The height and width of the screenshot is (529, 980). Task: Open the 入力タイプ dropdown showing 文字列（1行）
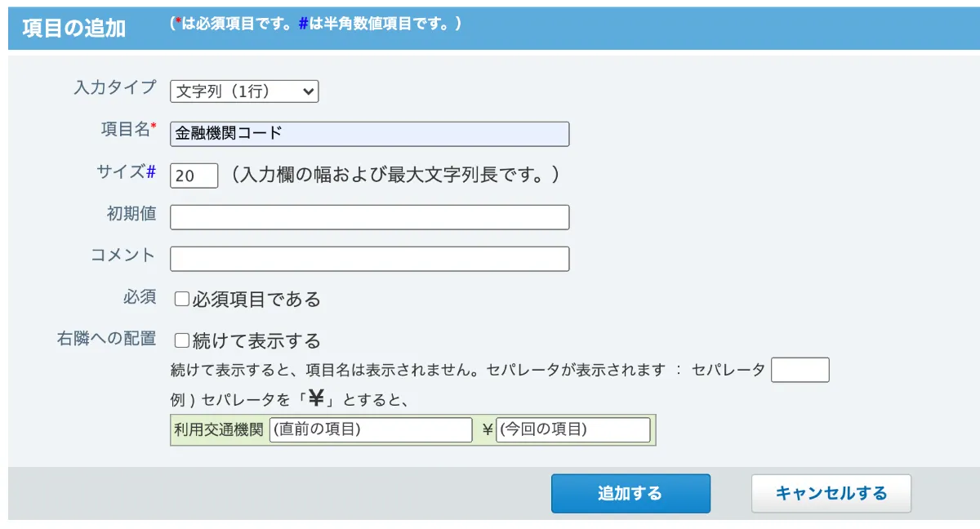244,91
